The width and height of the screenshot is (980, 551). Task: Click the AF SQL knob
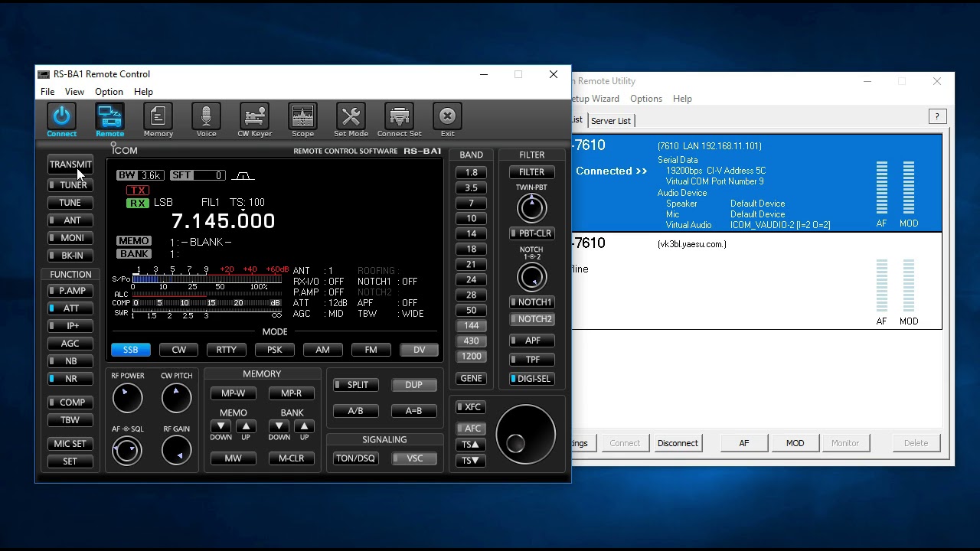[x=127, y=451]
